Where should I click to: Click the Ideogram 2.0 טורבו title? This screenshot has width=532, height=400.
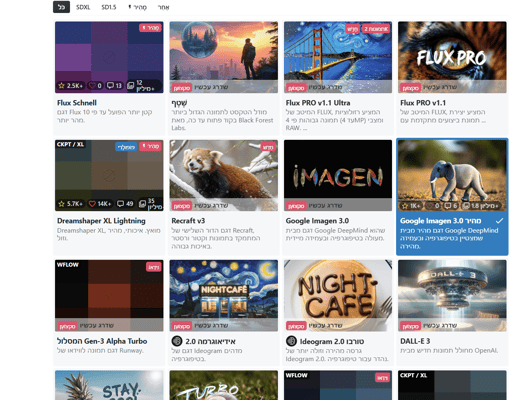point(332,341)
